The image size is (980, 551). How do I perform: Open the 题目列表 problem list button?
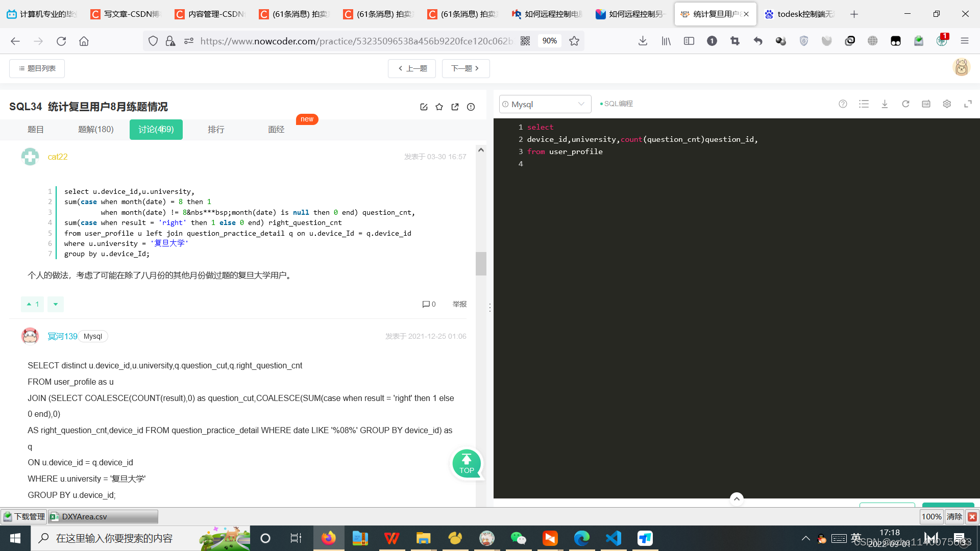tap(37, 68)
